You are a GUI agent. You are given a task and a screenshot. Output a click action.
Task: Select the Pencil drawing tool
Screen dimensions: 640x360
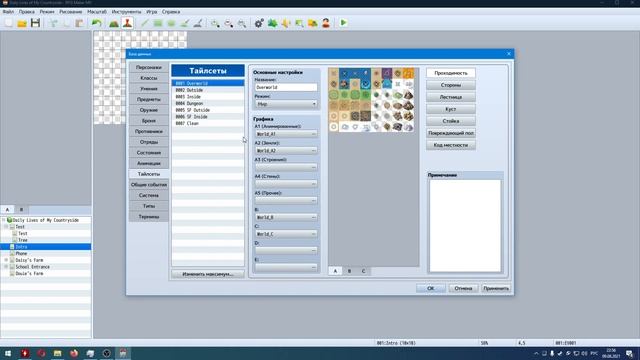click(144, 23)
